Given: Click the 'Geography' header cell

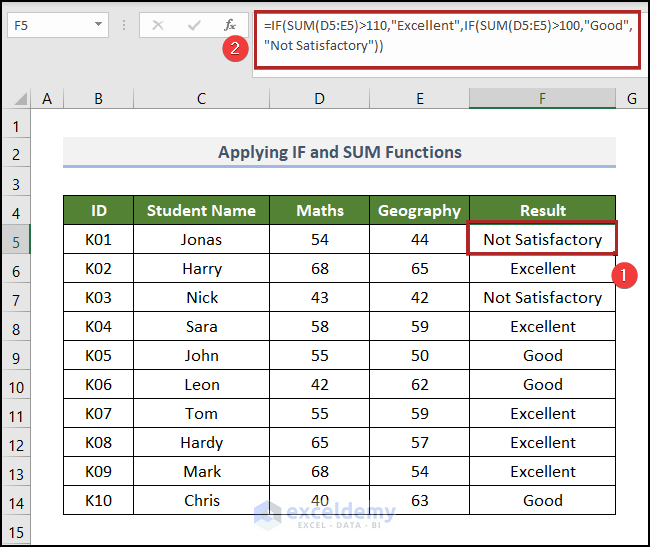Looking at the screenshot, I should [x=420, y=211].
